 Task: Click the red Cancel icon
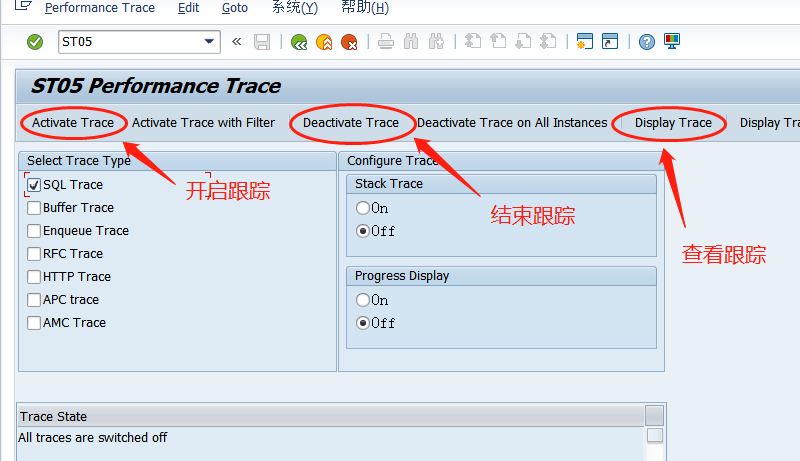(x=349, y=42)
